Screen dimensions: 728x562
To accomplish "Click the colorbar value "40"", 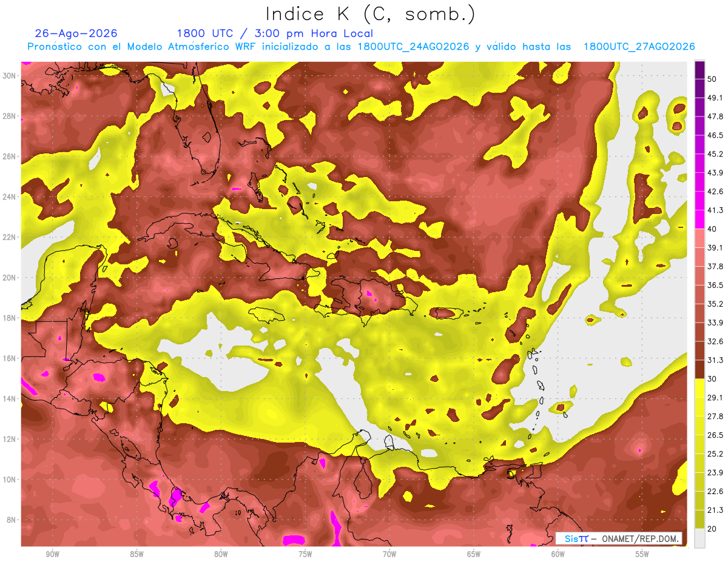I will click(713, 229).
